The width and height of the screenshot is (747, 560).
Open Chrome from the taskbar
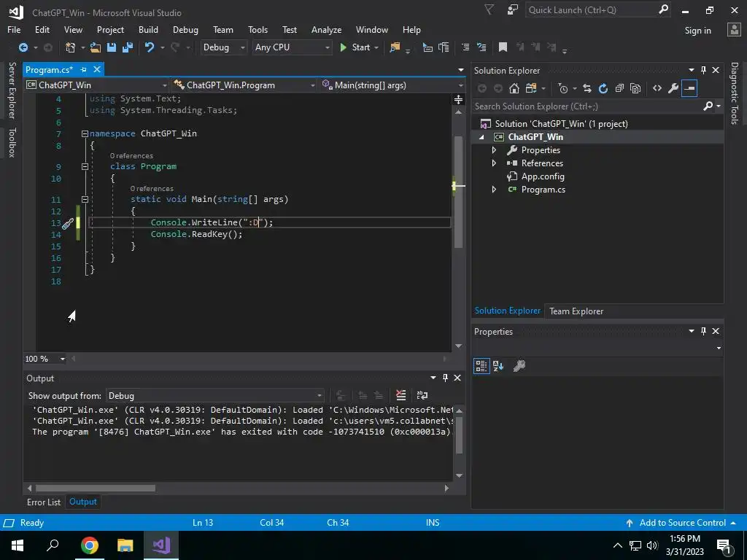click(90, 545)
